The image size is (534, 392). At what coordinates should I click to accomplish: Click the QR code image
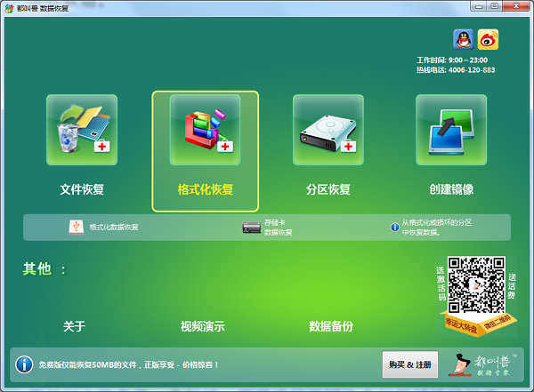click(476, 285)
